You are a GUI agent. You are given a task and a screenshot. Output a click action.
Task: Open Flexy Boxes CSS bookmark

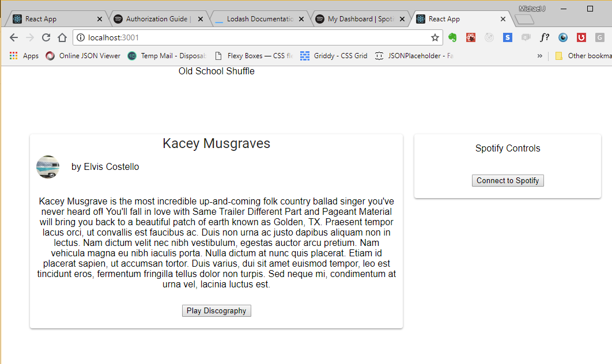click(254, 56)
